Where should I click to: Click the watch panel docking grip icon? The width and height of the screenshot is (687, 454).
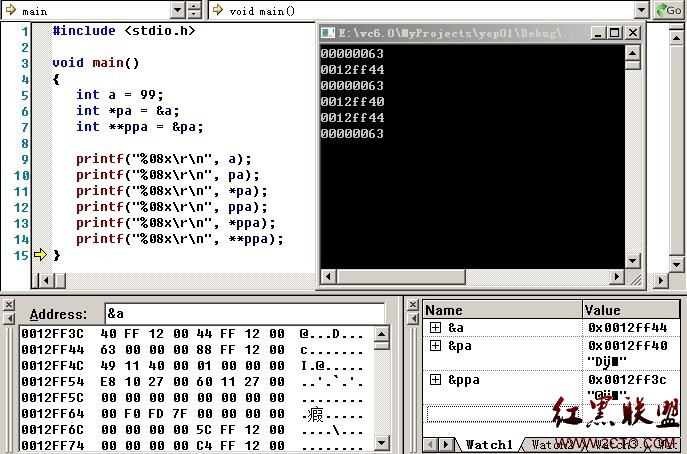click(x=412, y=319)
